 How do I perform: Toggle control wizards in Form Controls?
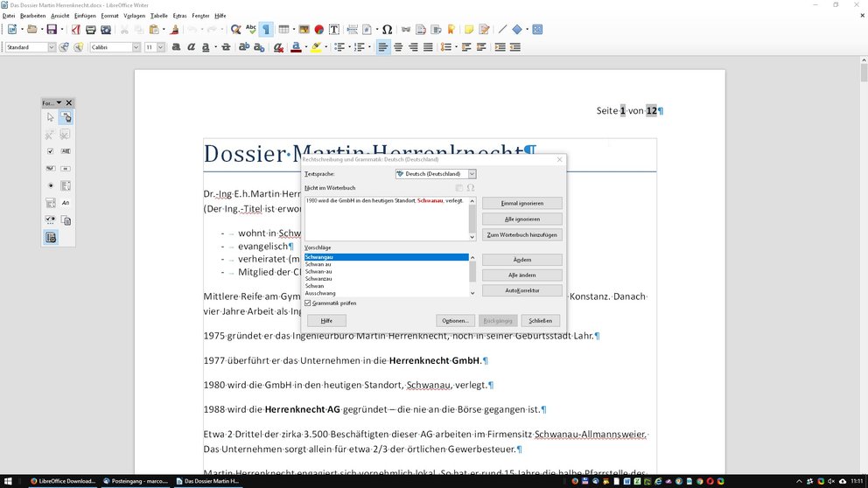pos(51,237)
